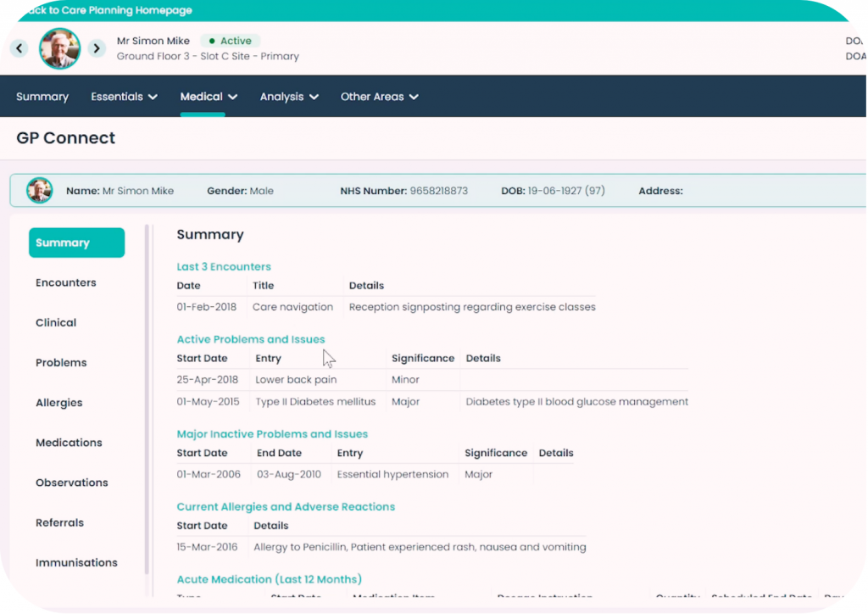Image resolution: width=868 pixels, height=614 pixels.
Task: Expand the Essentials dropdown
Action: (124, 96)
